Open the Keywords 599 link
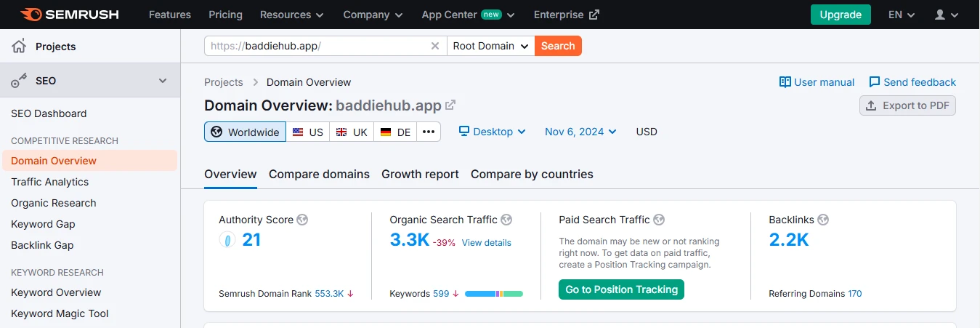980x328 pixels. pyautogui.click(x=441, y=294)
